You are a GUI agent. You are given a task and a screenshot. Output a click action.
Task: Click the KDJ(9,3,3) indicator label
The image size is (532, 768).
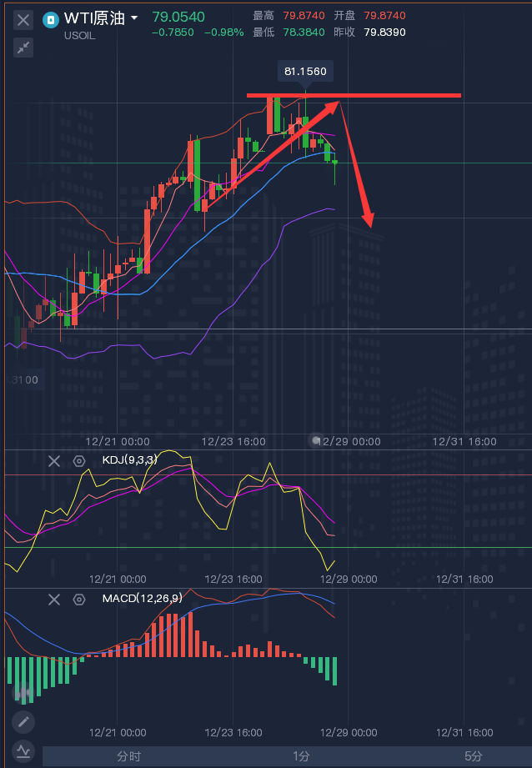click(x=130, y=459)
